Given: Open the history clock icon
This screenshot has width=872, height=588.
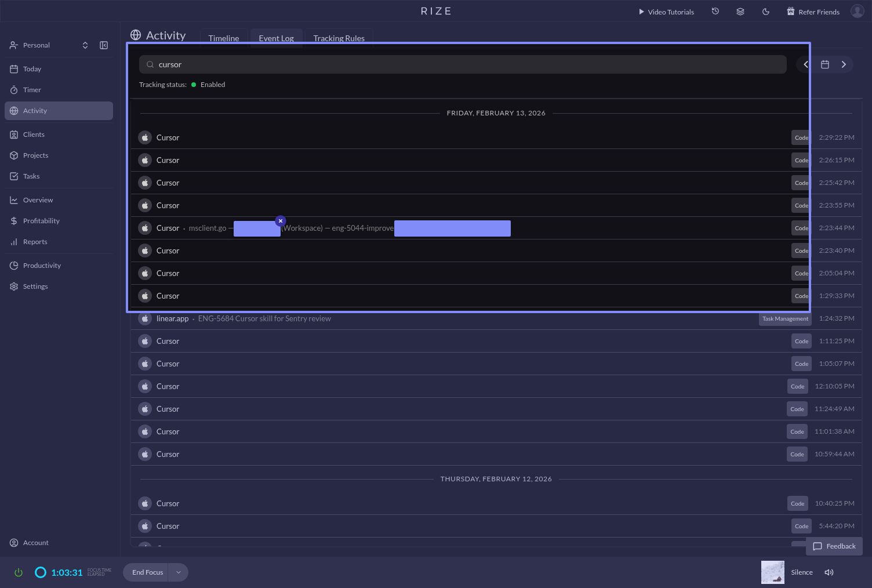Looking at the screenshot, I should pos(715,12).
